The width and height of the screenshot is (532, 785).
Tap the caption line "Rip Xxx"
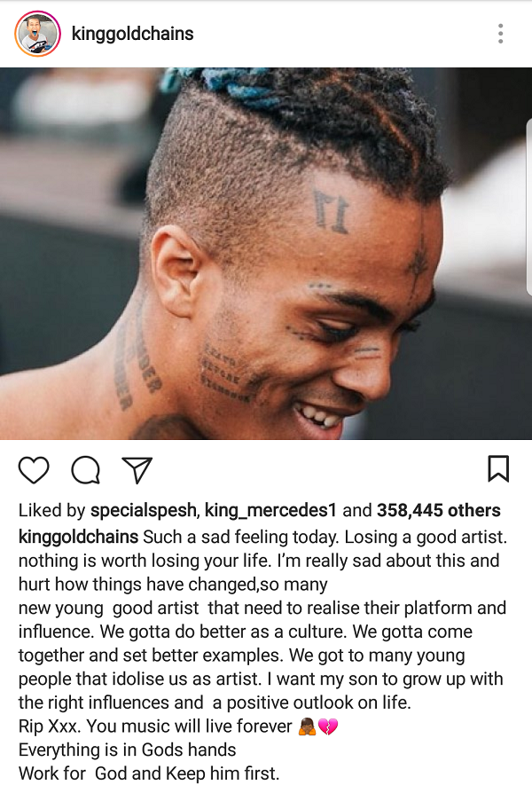(178, 726)
